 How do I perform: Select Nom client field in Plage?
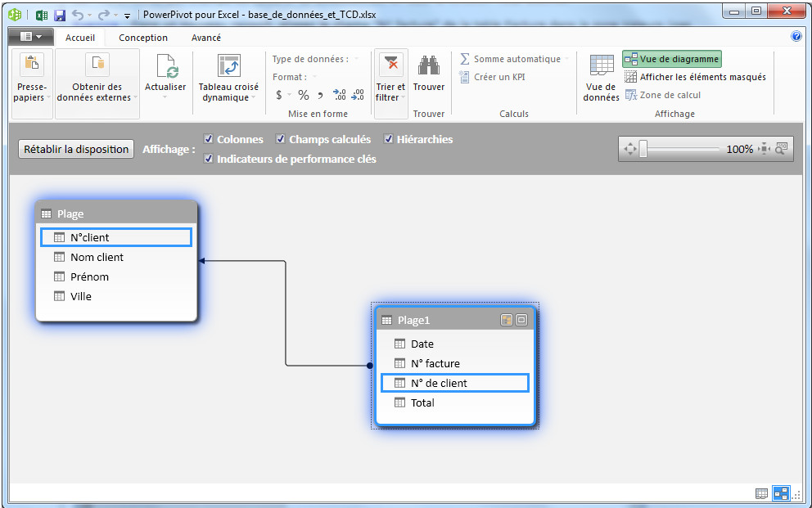tap(116, 257)
